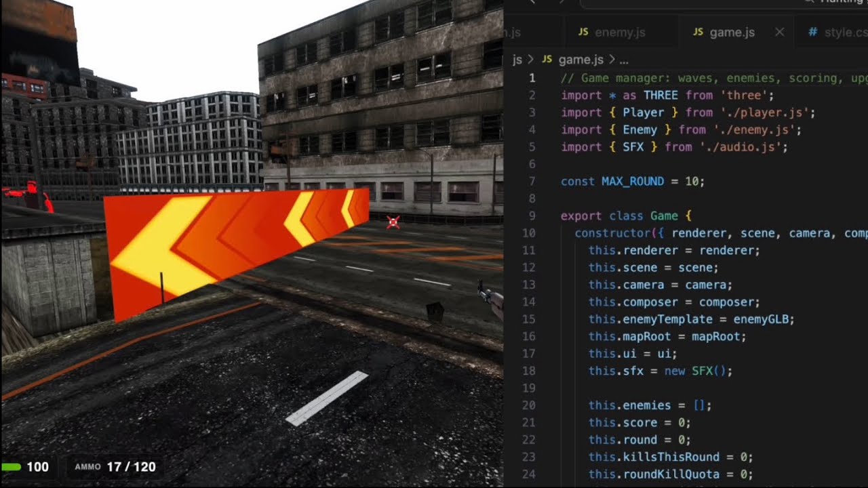Screen dimensions: 868x488
Task: Click the JS icon on the enemy.js tab
Action: click(583, 33)
